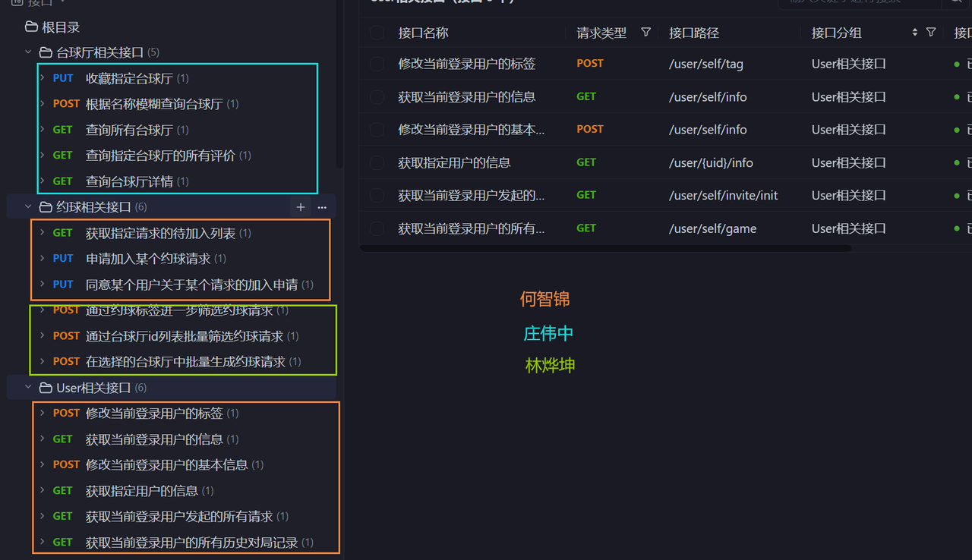This screenshot has width=972, height=560.
Task: Select the checkbox of the /user/self/invite/init row
Action: 377,196
